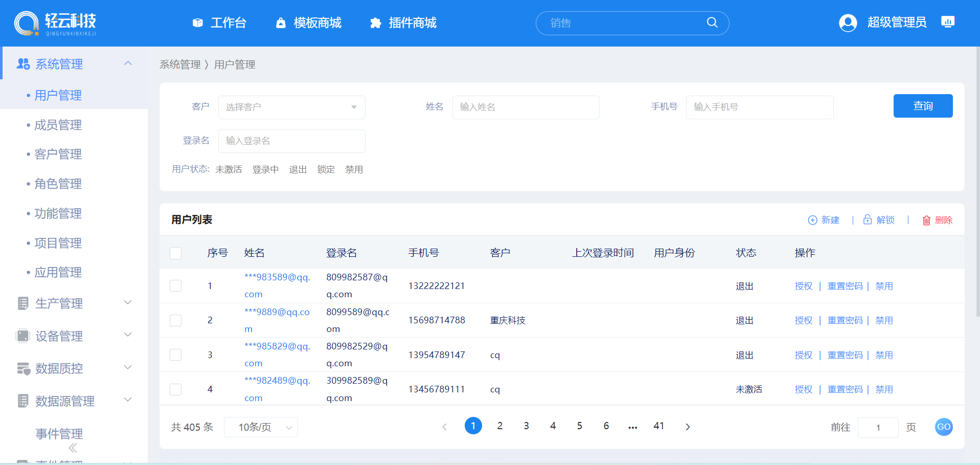Filter by 禁用 user status
The height and width of the screenshot is (465, 980).
[354, 169]
